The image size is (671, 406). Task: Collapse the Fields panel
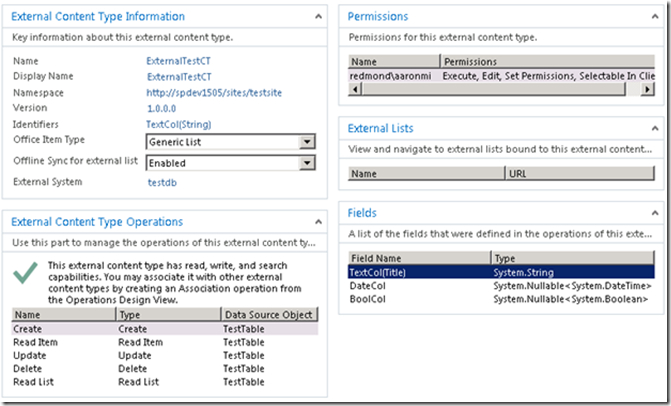click(x=653, y=213)
